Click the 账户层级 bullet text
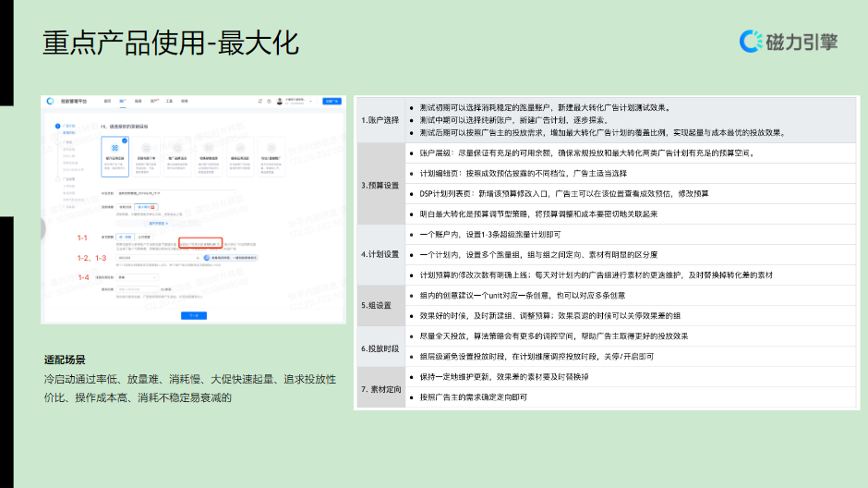Viewport: 868px width, 488px height. point(588,152)
